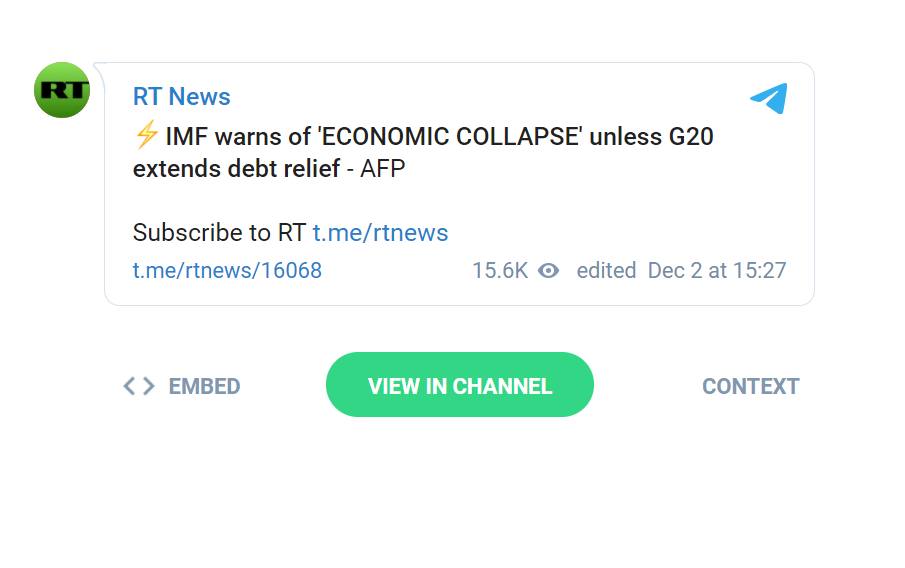
Task: Click the embed code brackets icon
Action: [139, 386]
